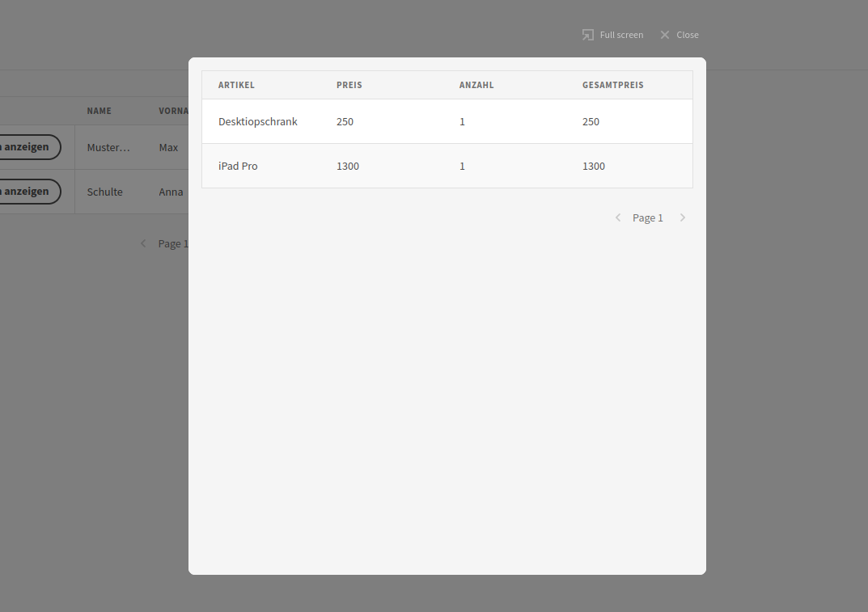This screenshot has height=612, width=868.
Task: Click the ANZAHL column header
Action: coord(476,85)
